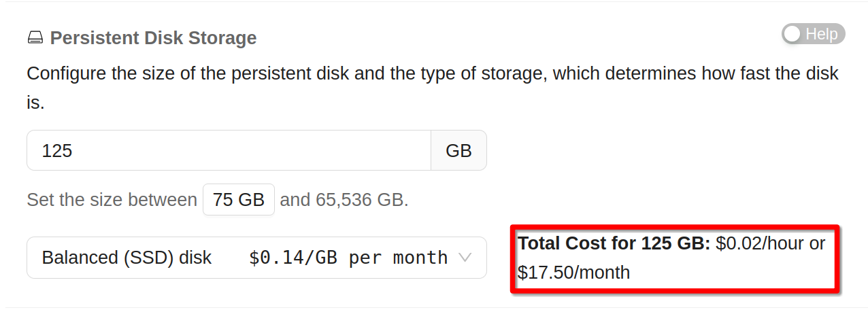Screen dimensions: 868x312
Task: Click the "Set the size between" hint text
Action: [x=112, y=200]
